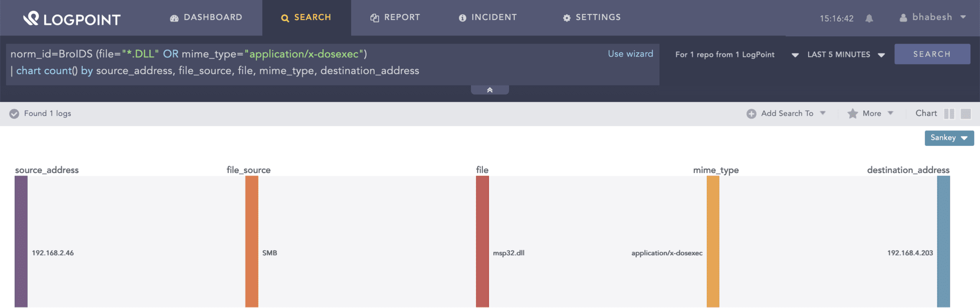Click the destination_address column header

[x=908, y=170]
